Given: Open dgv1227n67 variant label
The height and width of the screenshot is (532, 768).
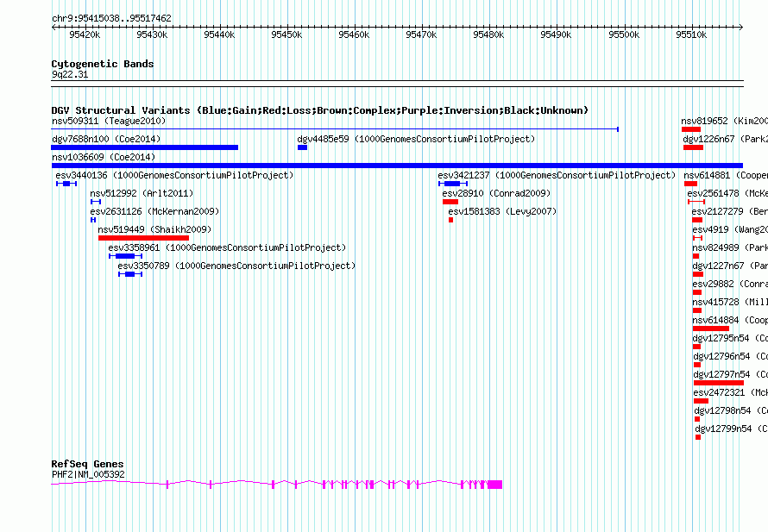Looking at the screenshot, I should click(730, 266).
